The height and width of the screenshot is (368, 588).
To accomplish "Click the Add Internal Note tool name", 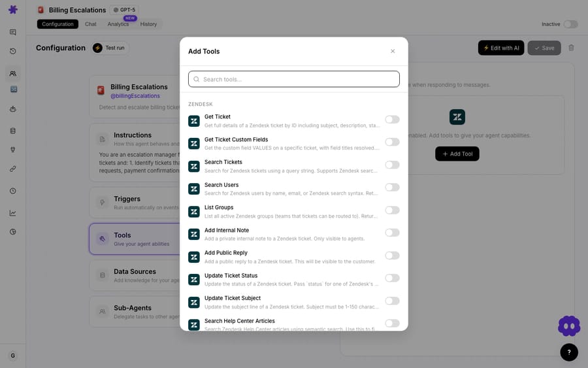I will [227, 230].
